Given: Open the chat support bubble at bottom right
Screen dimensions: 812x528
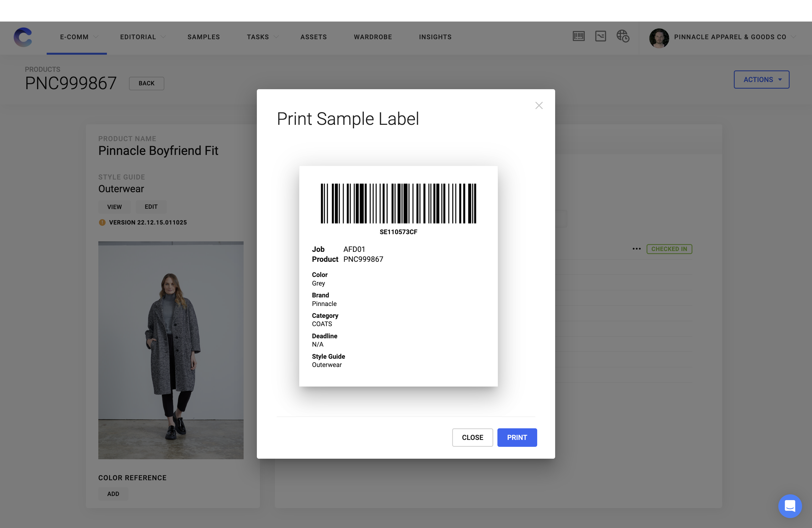Looking at the screenshot, I should pyautogui.click(x=790, y=506).
